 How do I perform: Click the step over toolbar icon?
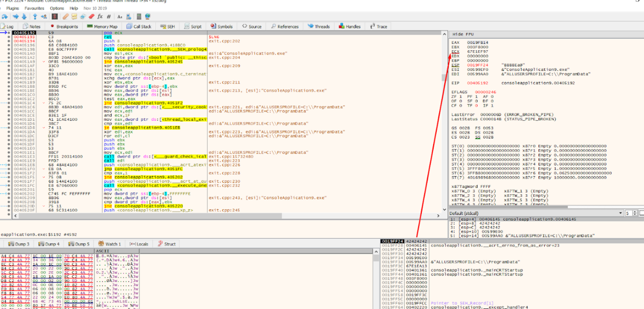click(x=5, y=17)
